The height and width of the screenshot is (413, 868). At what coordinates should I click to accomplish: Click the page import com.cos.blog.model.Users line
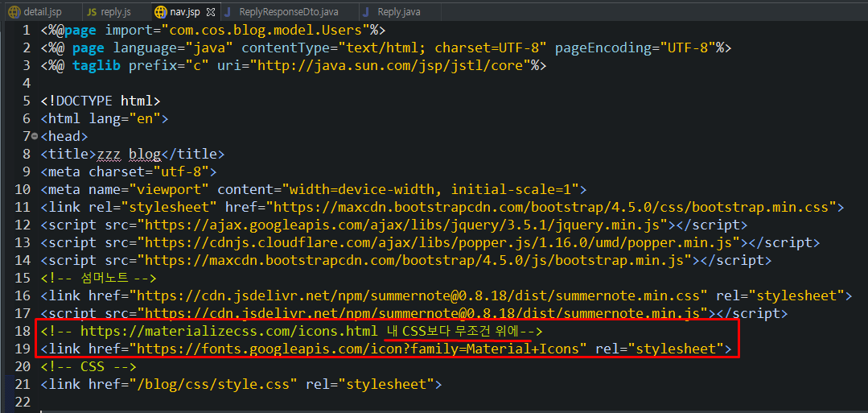pos(213,29)
